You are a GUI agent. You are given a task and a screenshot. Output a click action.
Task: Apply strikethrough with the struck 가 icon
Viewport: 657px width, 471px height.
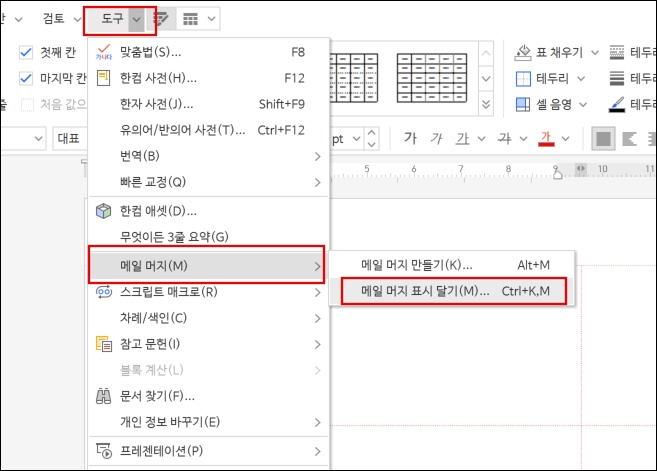pyautogui.click(x=504, y=138)
